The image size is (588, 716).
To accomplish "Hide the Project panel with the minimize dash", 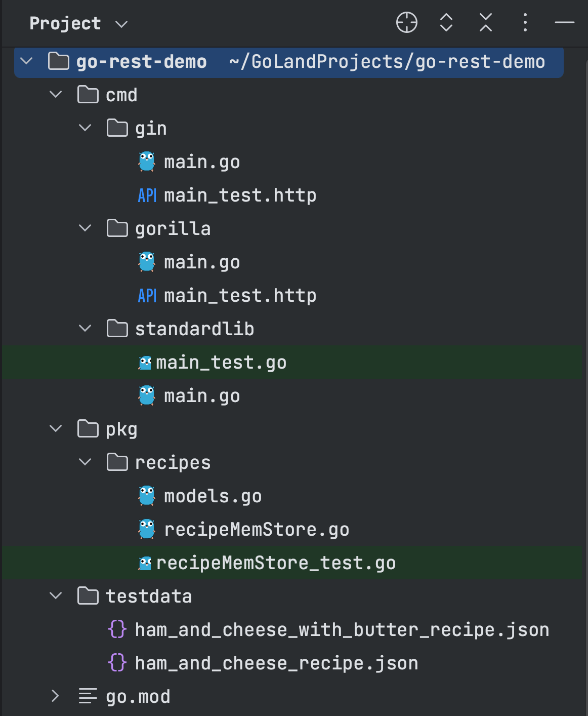I will (564, 23).
